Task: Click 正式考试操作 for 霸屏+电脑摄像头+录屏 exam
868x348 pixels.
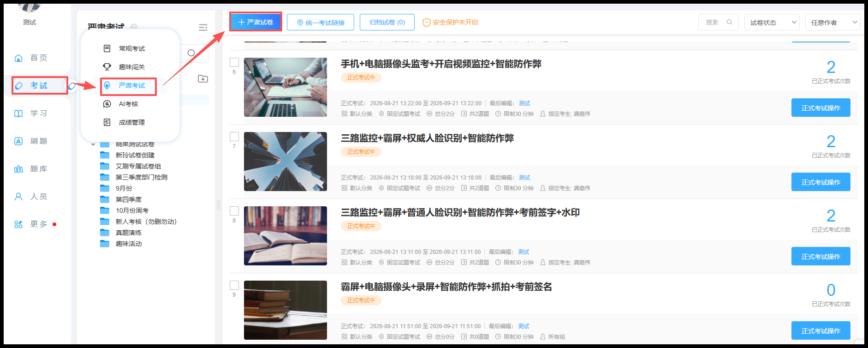Action: click(x=821, y=330)
